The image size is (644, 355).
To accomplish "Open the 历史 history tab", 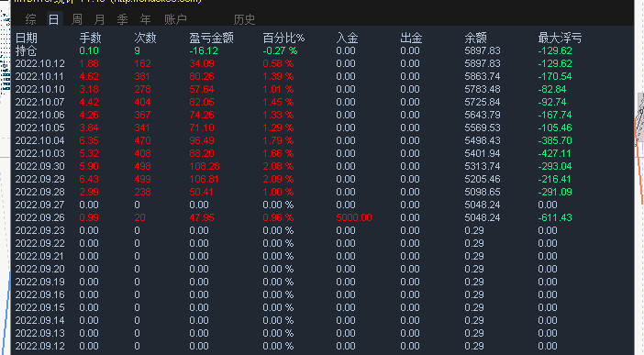I will (x=244, y=19).
